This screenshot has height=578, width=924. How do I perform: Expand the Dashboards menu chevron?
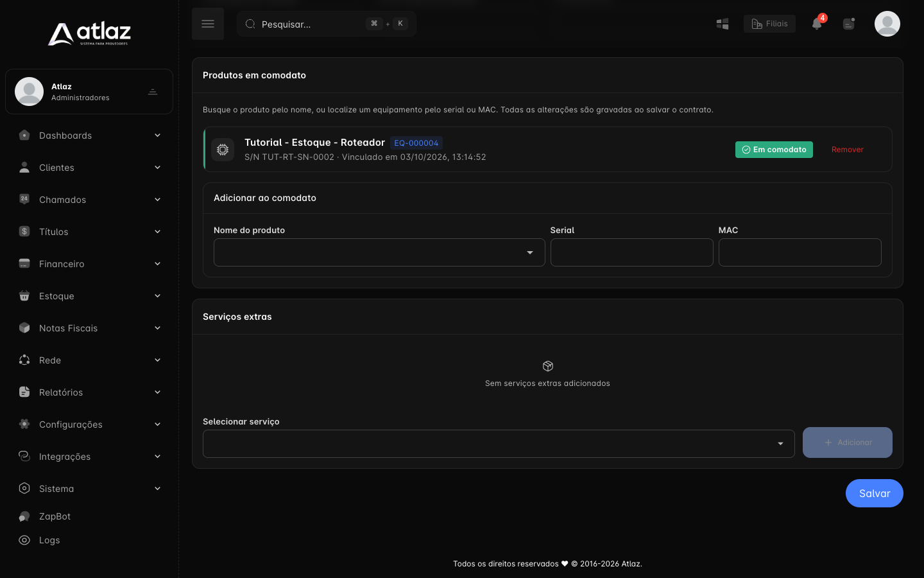[x=157, y=136]
